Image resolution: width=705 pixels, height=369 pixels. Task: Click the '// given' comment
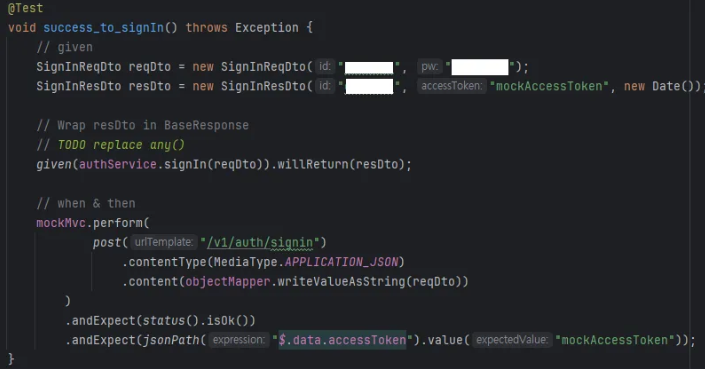[64, 47]
